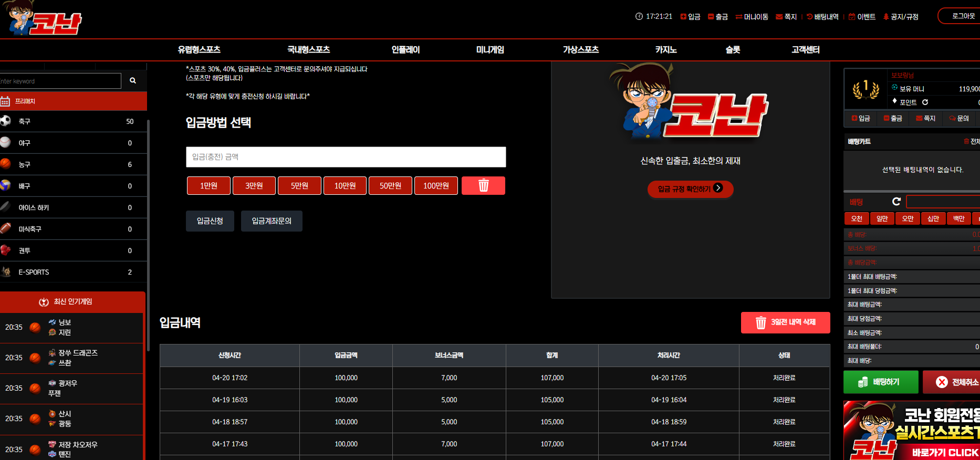980x460 pixels.
Task: Open the 프리매치 calendar section
Action: (x=74, y=101)
